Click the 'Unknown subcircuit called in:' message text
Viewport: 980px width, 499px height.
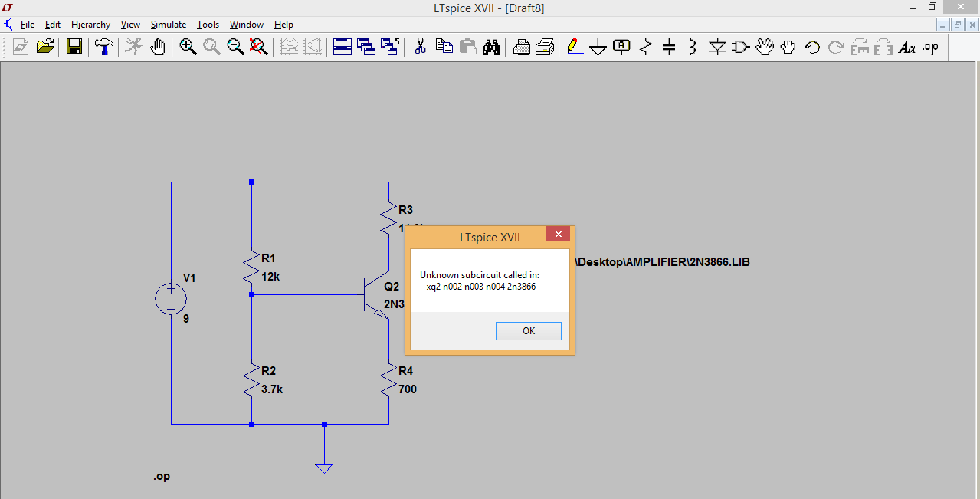coord(480,274)
